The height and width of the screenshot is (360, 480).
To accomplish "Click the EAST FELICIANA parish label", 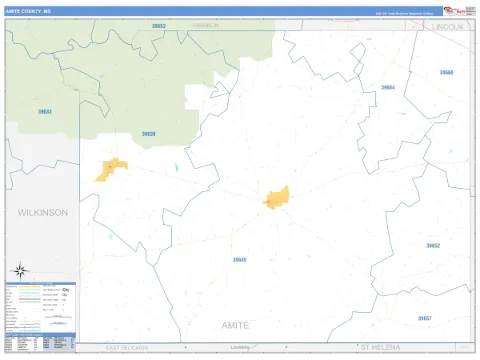I will coord(127,348).
